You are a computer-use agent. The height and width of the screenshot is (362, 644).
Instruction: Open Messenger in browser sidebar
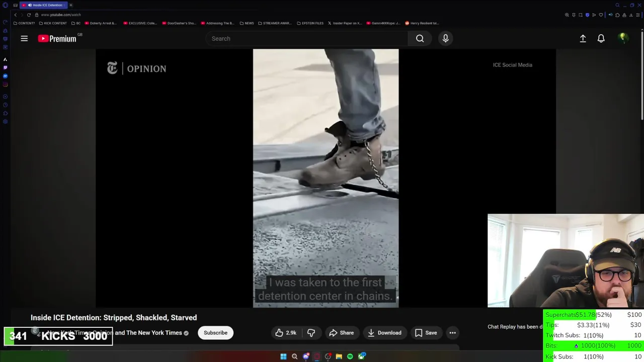click(5, 76)
